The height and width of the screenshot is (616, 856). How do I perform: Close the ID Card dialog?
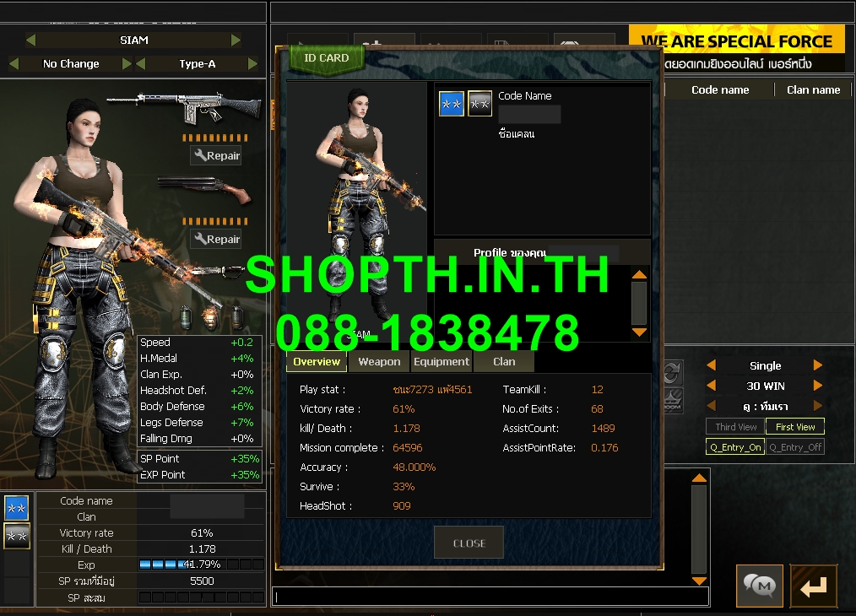pos(469,543)
